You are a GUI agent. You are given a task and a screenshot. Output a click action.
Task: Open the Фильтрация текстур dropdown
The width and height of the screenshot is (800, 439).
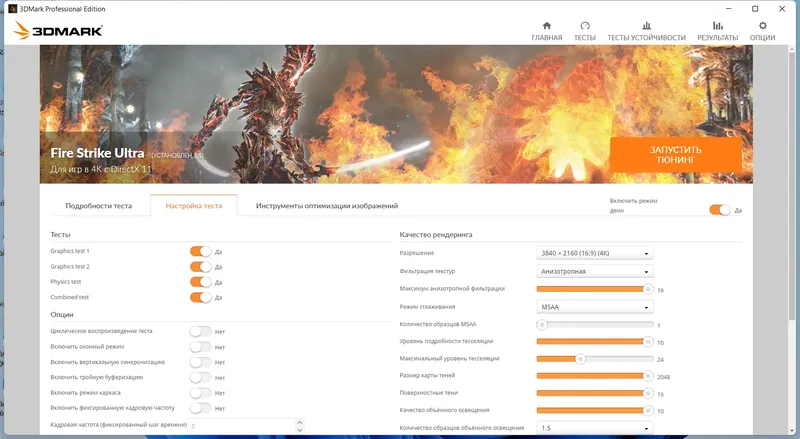tap(594, 272)
